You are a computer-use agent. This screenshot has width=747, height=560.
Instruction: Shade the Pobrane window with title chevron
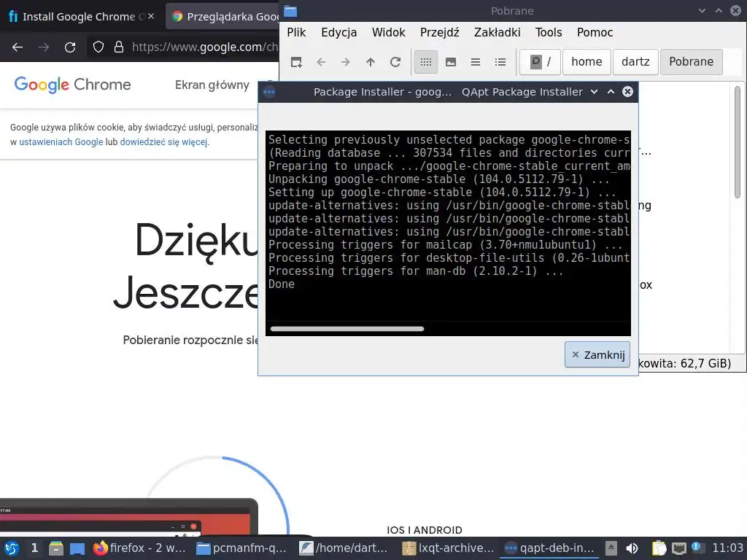click(x=702, y=11)
